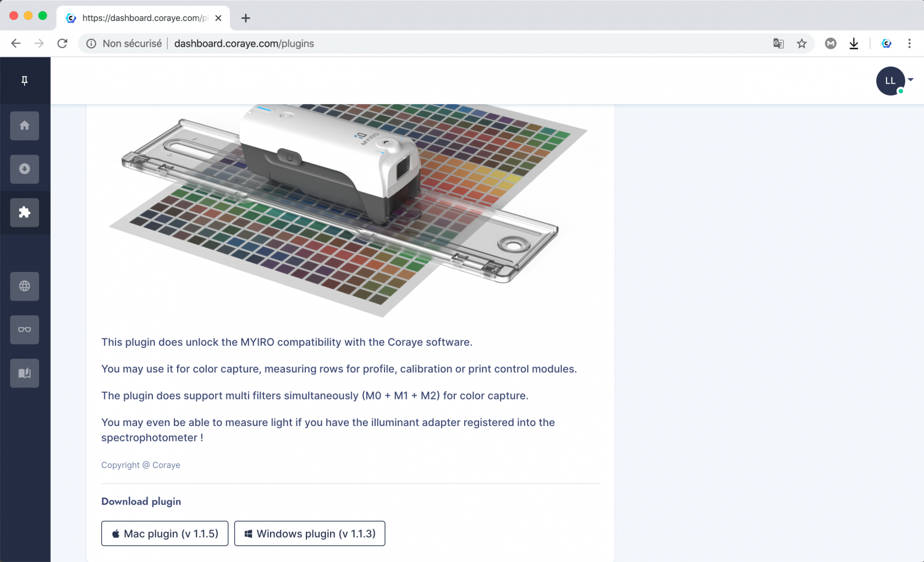
Task: Reload the current page
Action: (62, 43)
